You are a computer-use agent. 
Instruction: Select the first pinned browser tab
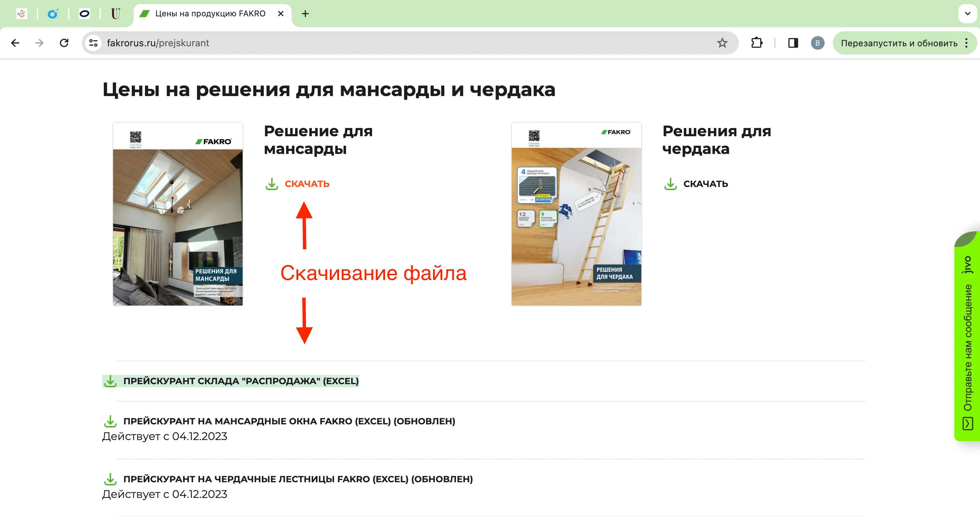tap(21, 14)
